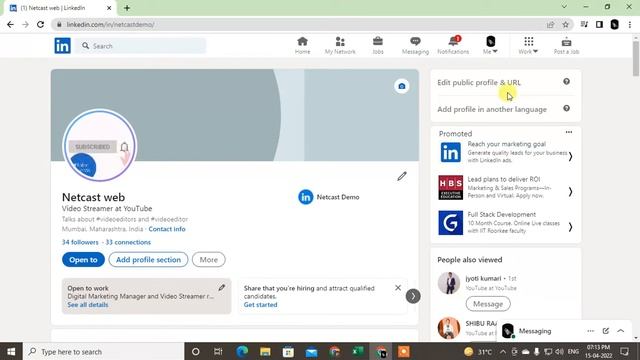
Task: Open Messaging from top navigation
Action: coord(415,45)
